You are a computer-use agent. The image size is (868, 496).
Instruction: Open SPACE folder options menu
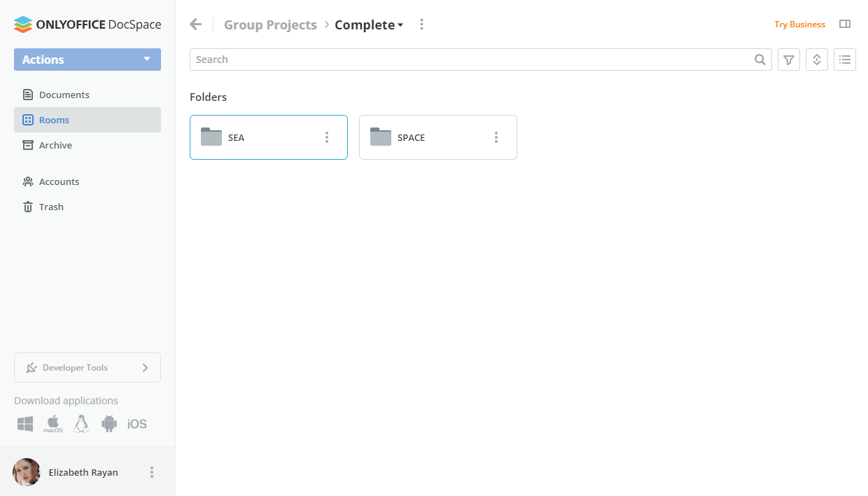[496, 137]
